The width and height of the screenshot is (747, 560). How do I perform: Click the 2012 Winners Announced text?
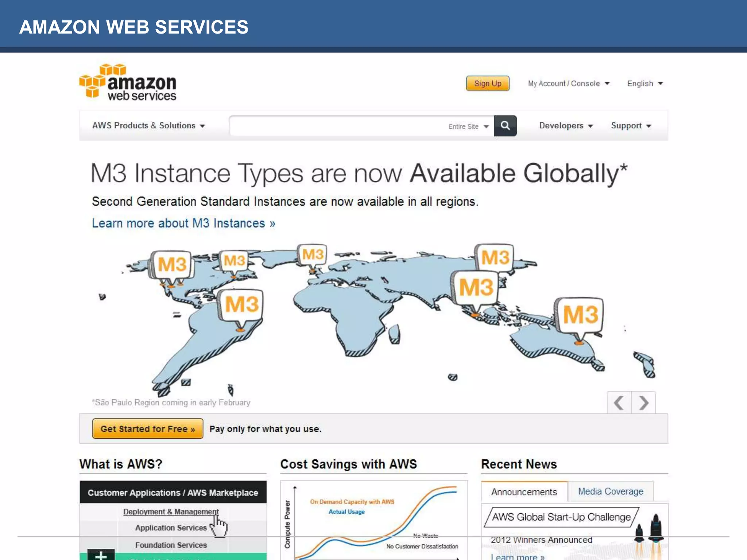(541, 540)
